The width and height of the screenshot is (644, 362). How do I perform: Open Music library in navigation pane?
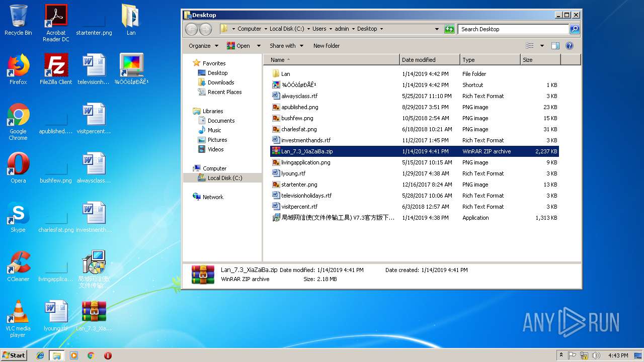214,130
